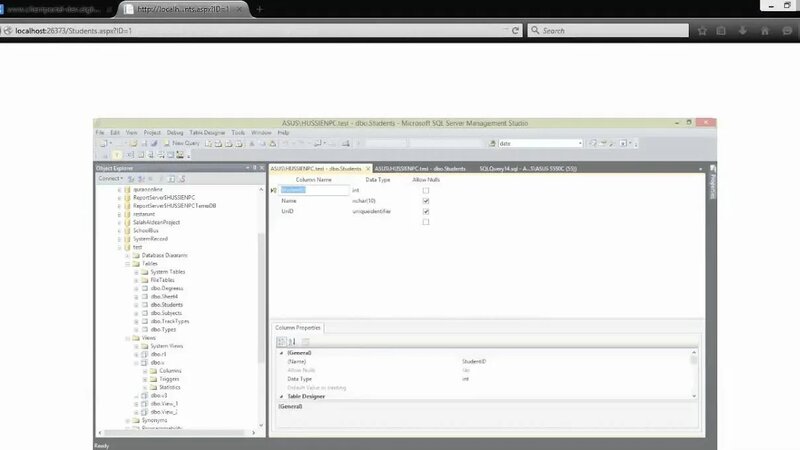Screen dimensions: 800x450
Task: Select SchoolBus database in tree
Action: 146,231
